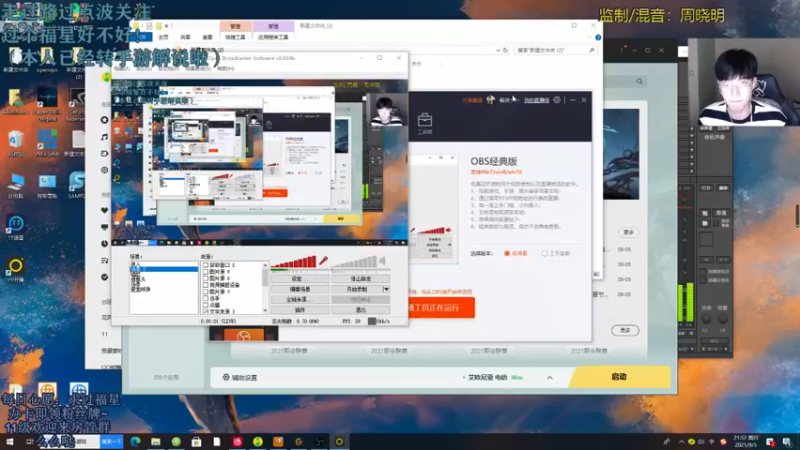Screen dimensions: 800x450
Task: Open Microsoft Store from the taskbar
Action: click(x=196, y=442)
